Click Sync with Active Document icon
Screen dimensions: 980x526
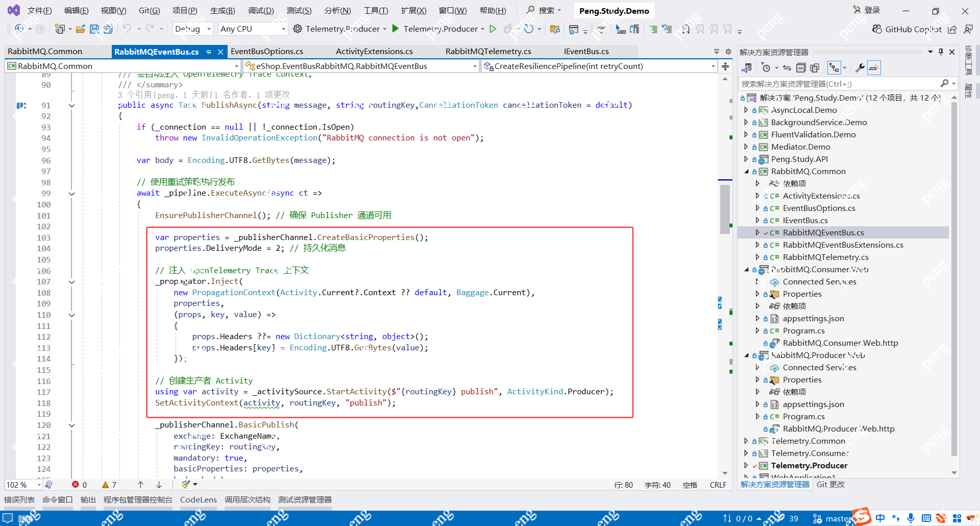click(787, 68)
